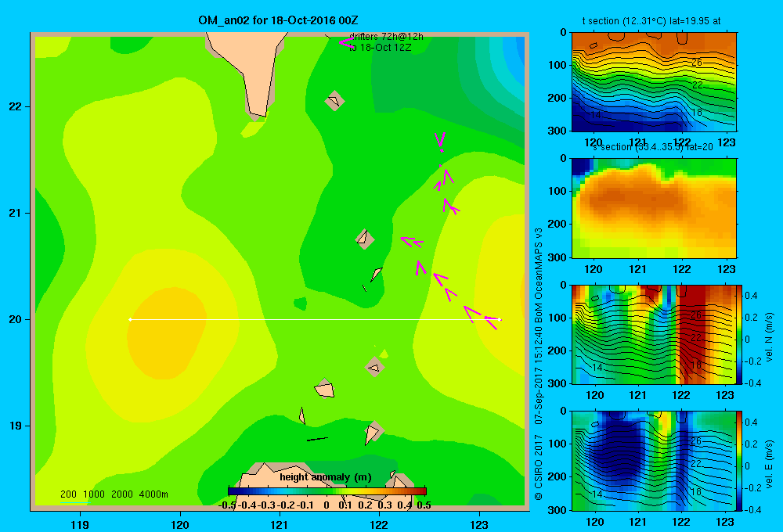Click the height anomaly color bar
The height and width of the screenshot is (532, 783).
pos(327,491)
